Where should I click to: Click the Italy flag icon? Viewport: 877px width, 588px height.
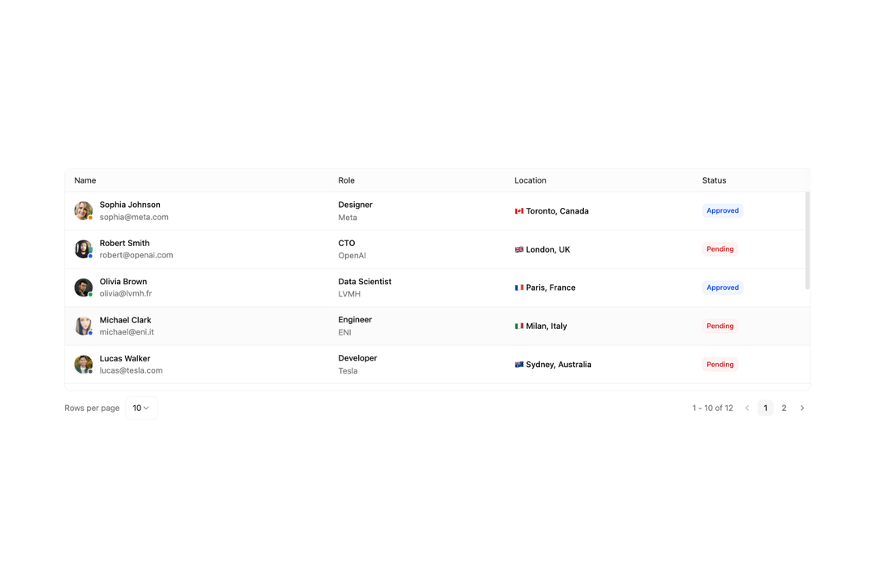(519, 326)
